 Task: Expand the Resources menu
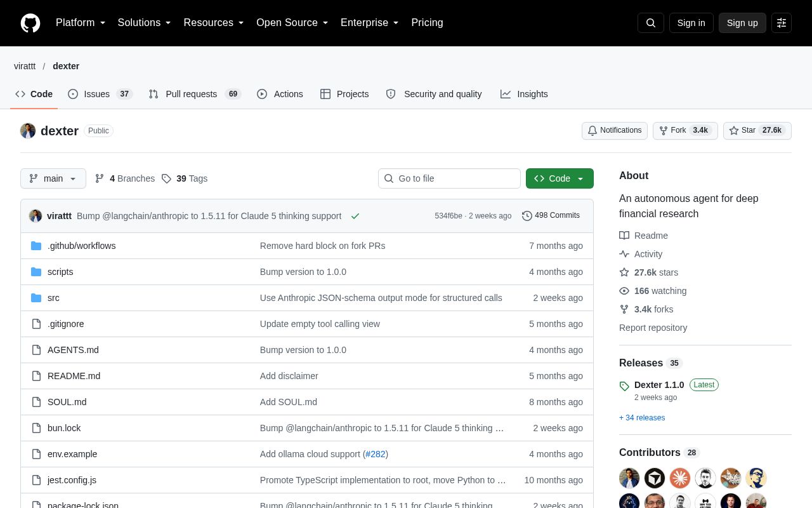(x=214, y=23)
